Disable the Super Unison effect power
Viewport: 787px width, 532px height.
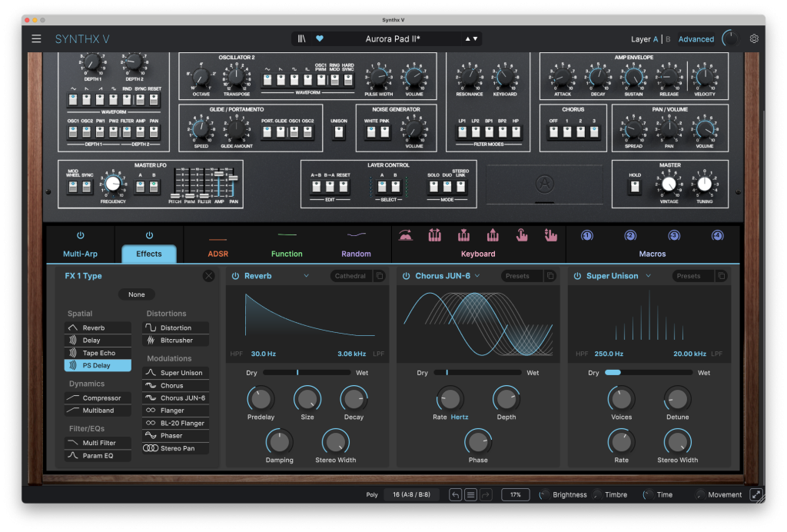coord(577,276)
